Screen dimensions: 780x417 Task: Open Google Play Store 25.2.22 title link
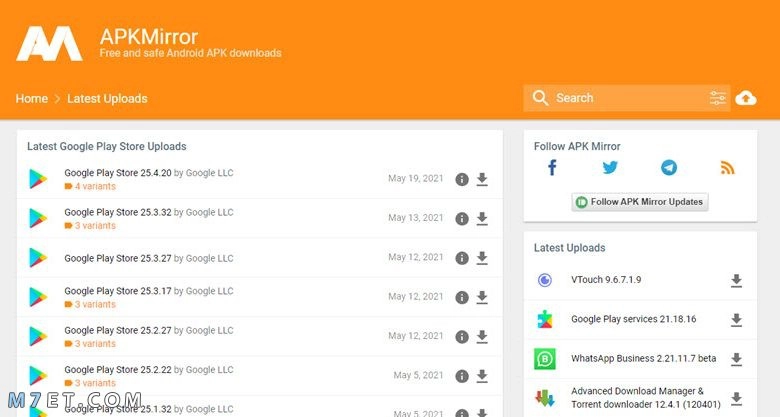(118, 369)
